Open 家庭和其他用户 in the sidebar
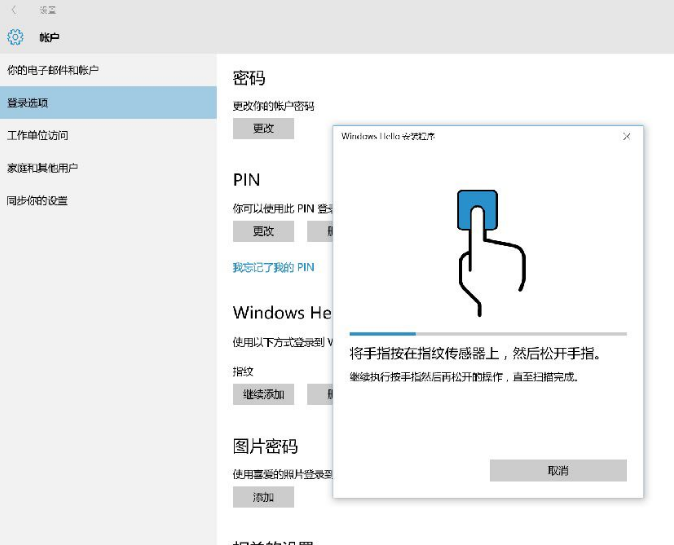 43,168
